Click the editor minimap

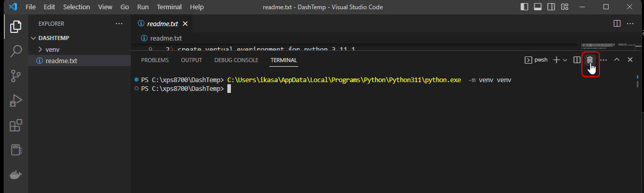pyautogui.click(x=608, y=47)
